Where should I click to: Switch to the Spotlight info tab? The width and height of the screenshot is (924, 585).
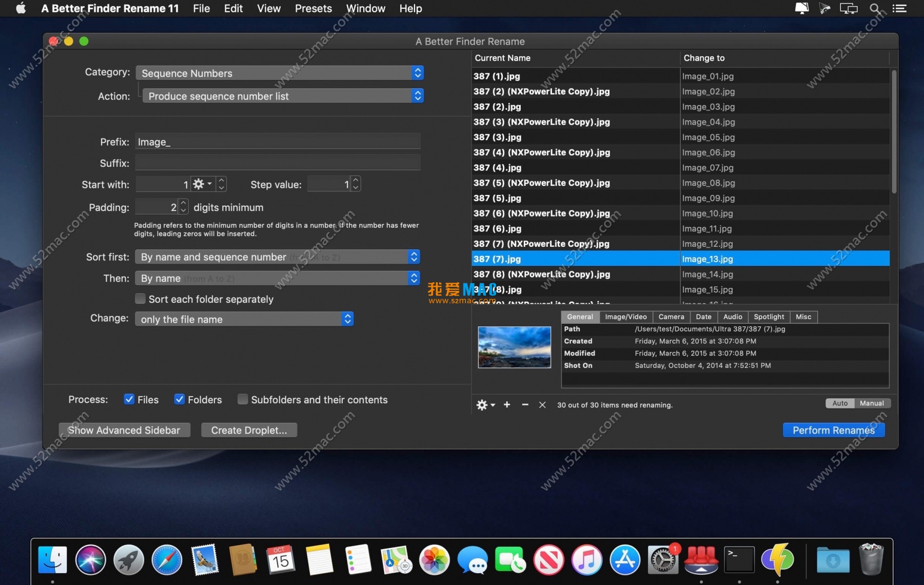769,317
